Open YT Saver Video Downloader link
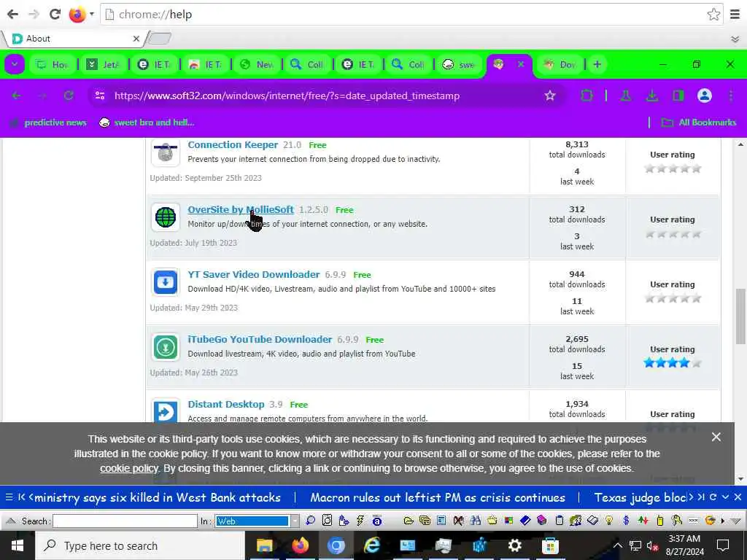The width and height of the screenshot is (747, 560). pyautogui.click(x=253, y=274)
